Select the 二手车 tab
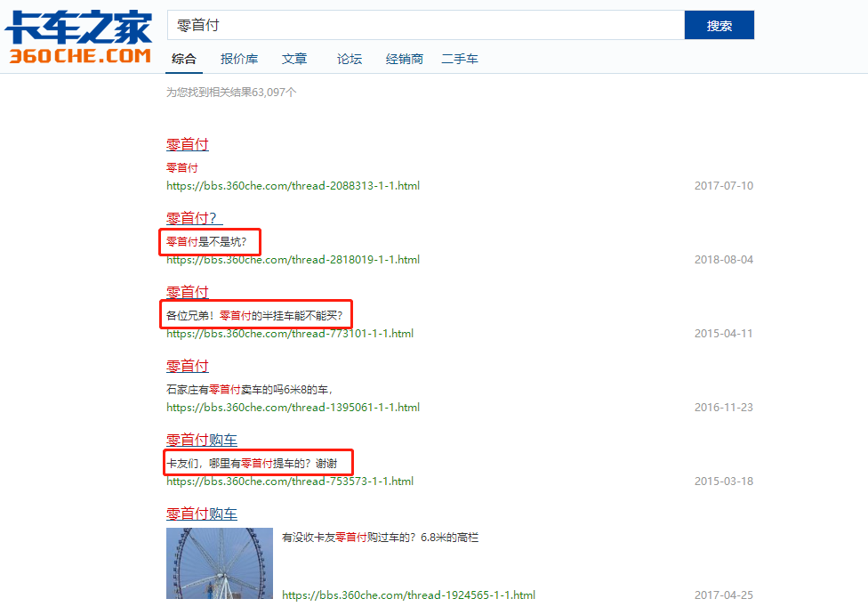This screenshot has width=868, height=615. (x=460, y=59)
